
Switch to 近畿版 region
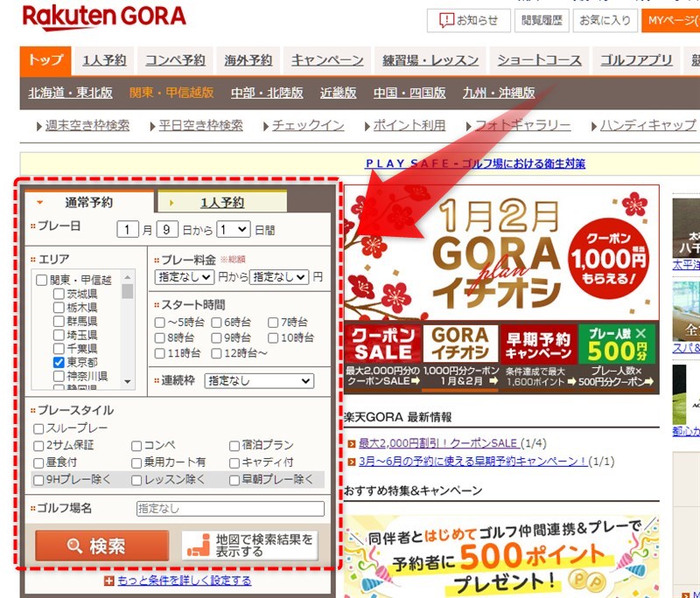[338, 93]
